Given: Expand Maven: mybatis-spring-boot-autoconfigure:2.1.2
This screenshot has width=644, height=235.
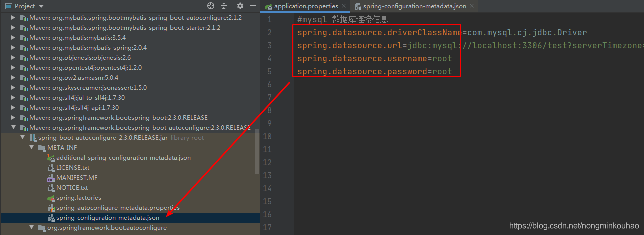Looking at the screenshot, I should pos(13,17).
